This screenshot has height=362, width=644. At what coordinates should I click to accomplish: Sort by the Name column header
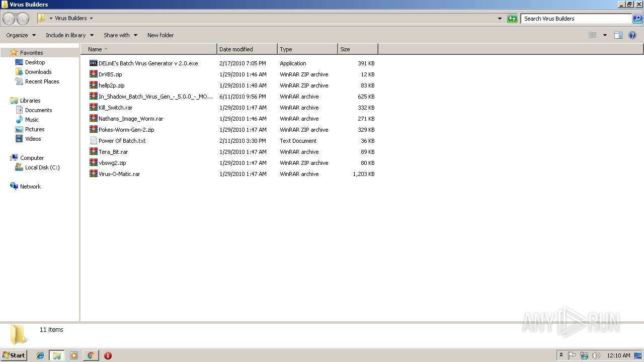[149, 49]
